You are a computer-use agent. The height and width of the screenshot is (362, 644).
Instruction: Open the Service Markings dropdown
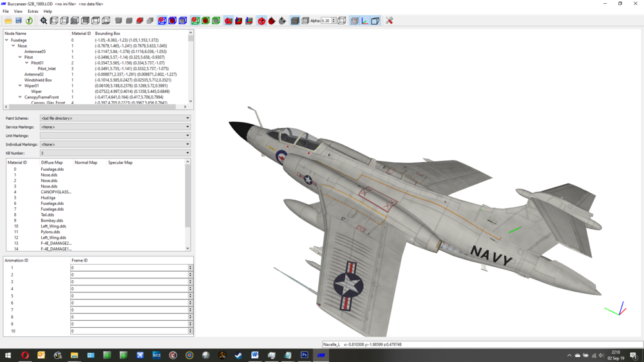(115, 127)
